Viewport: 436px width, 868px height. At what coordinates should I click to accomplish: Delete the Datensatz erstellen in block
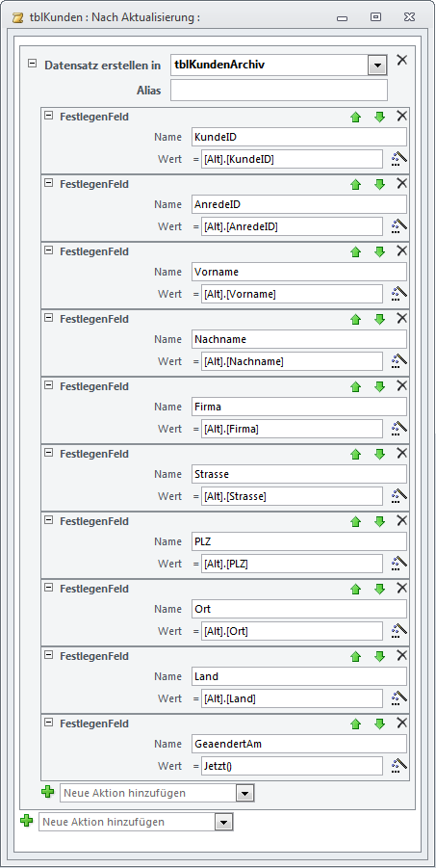tap(401, 60)
